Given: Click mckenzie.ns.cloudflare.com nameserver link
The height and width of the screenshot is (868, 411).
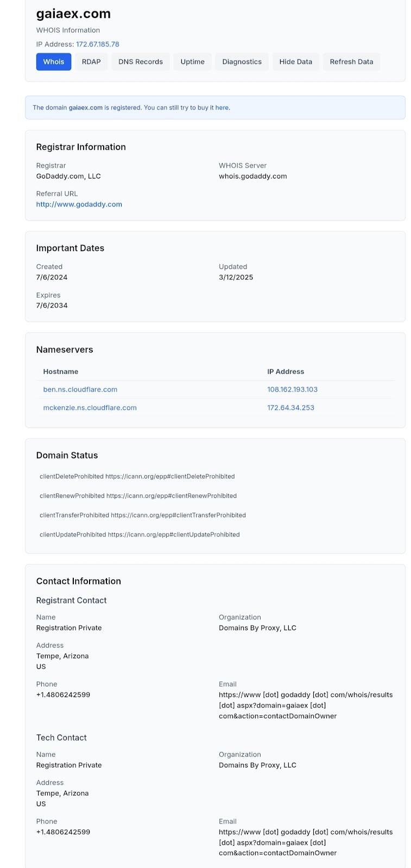Looking at the screenshot, I should click(90, 408).
